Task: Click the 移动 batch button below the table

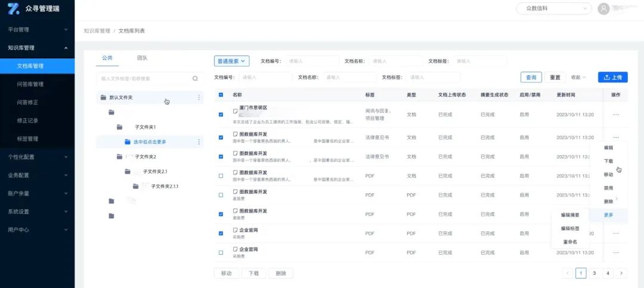Action: pos(227,273)
